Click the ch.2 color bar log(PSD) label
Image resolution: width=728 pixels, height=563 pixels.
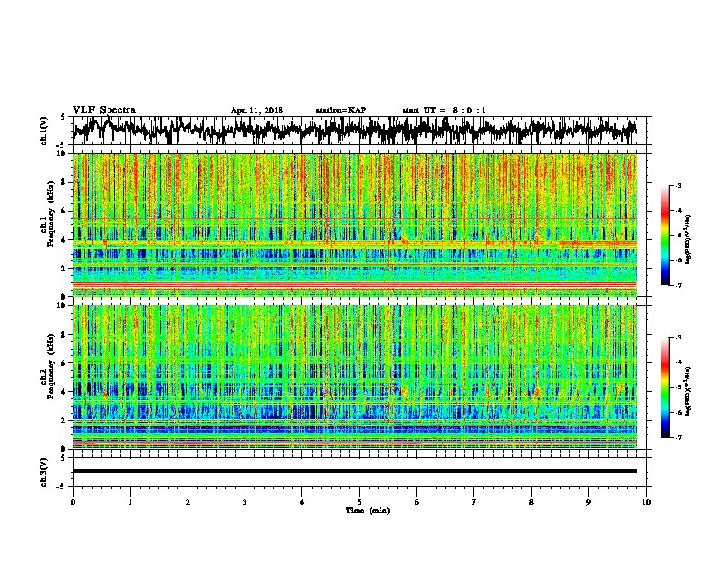pyautogui.click(x=688, y=391)
